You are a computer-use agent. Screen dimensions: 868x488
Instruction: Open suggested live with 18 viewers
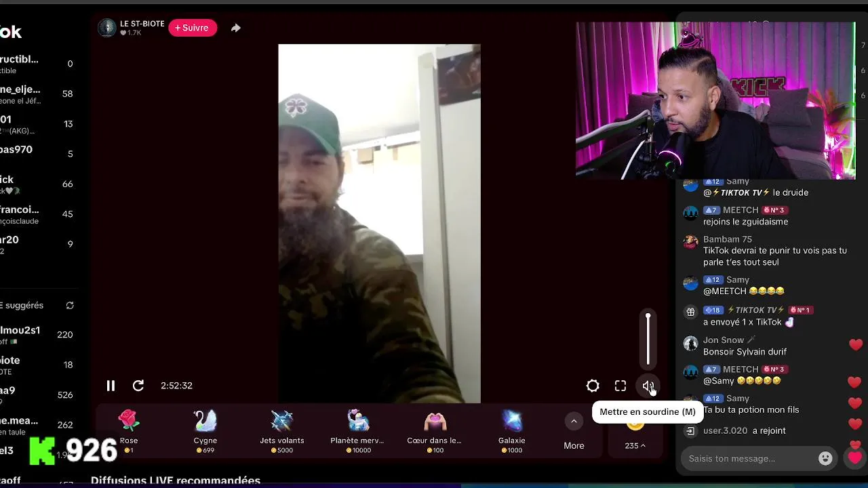tap(37, 365)
